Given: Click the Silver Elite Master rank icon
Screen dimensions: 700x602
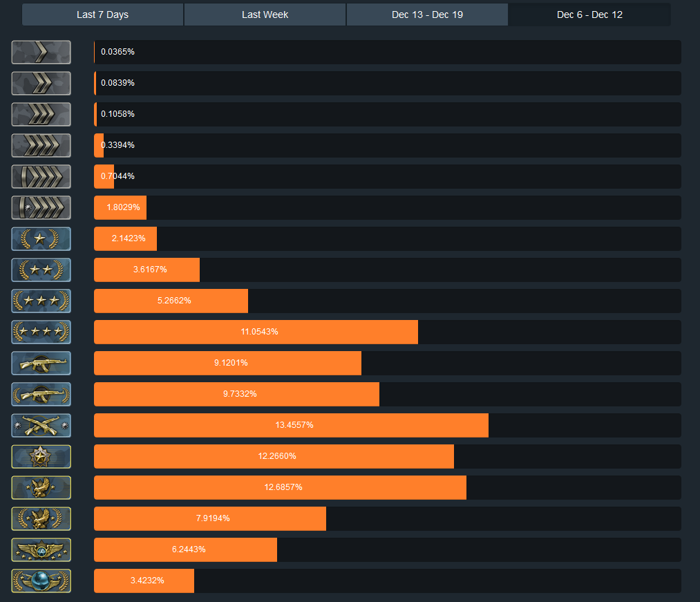Looking at the screenshot, I should [x=41, y=207].
